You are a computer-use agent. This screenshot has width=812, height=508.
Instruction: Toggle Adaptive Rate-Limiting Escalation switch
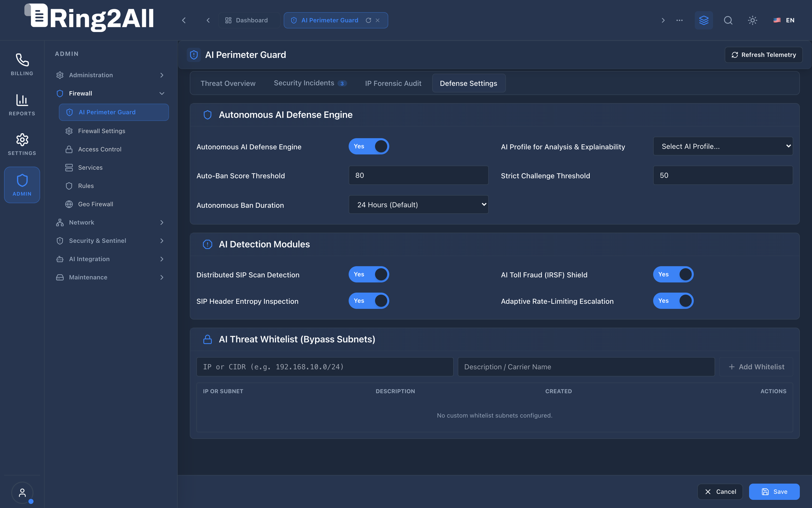point(673,301)
